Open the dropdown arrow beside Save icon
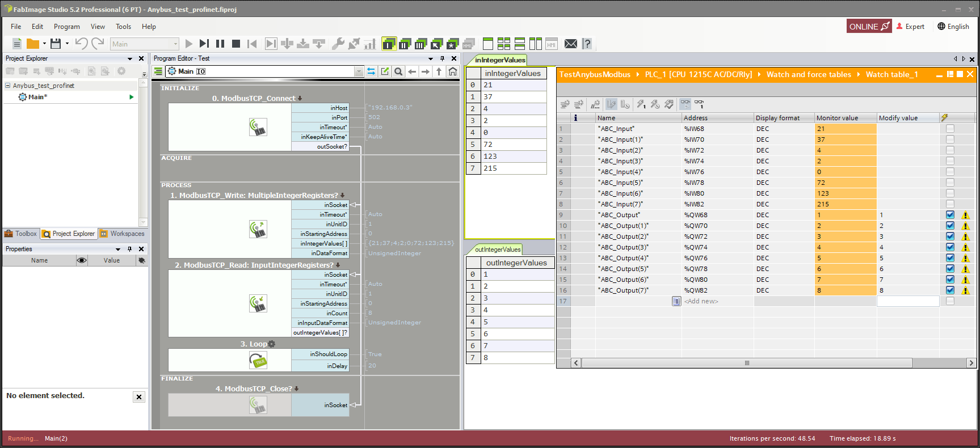Screen dimensions: 980x448 point(67,44)
